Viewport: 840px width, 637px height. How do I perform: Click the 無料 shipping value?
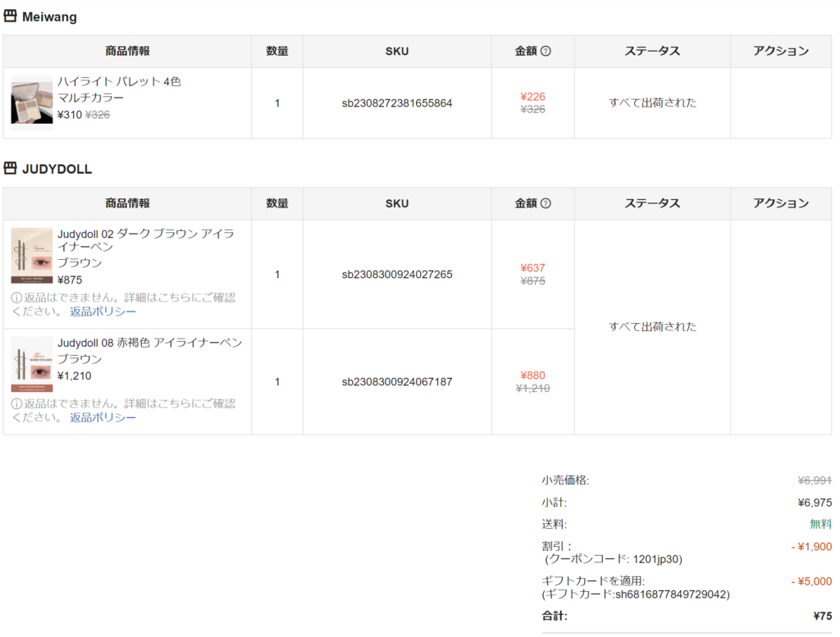[x=820, y=524]
